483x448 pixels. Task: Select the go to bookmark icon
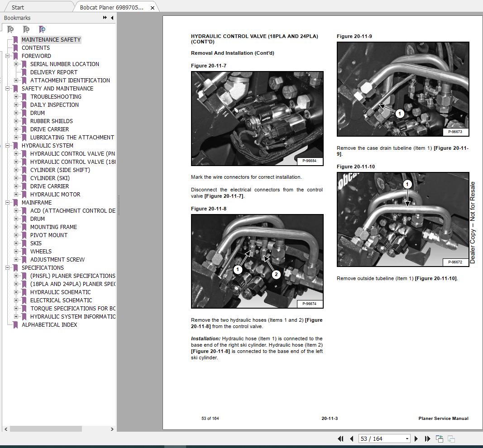click(42, 29)
